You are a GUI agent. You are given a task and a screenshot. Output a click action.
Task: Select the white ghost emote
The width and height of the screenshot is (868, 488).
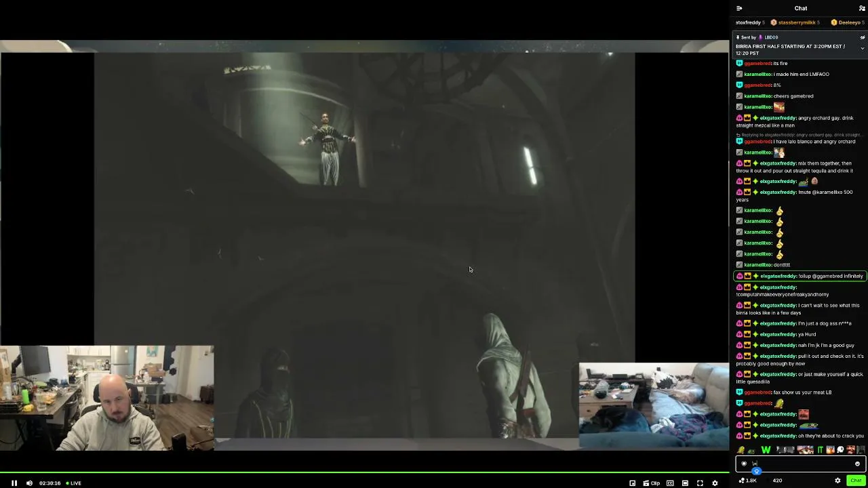click(840, 449)
